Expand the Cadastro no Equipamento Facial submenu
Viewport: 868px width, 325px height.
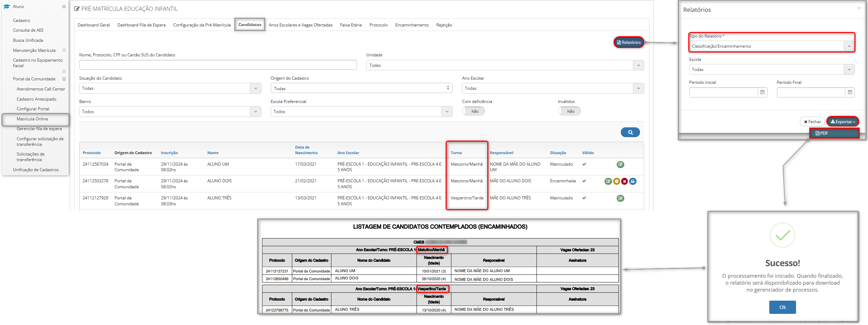64,71
